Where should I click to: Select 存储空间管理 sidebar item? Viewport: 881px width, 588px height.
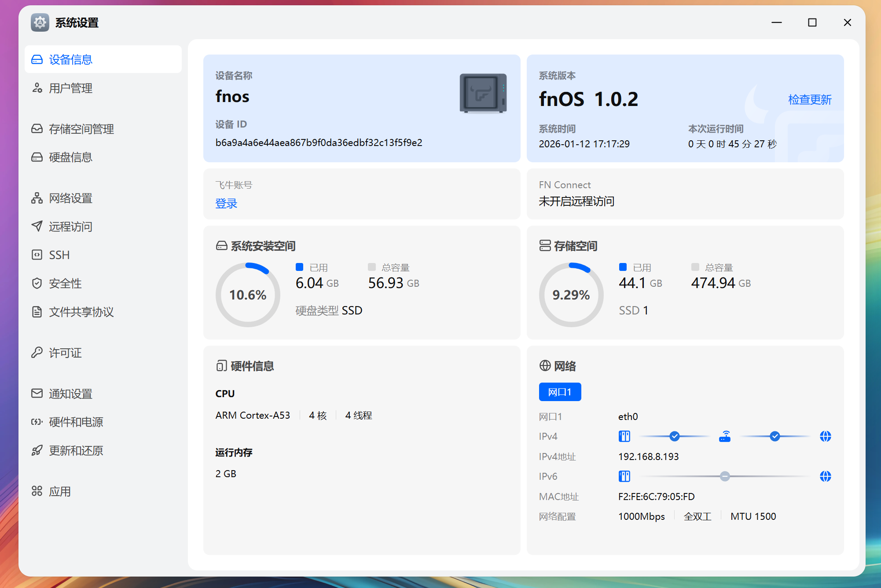tap(81, 129)
